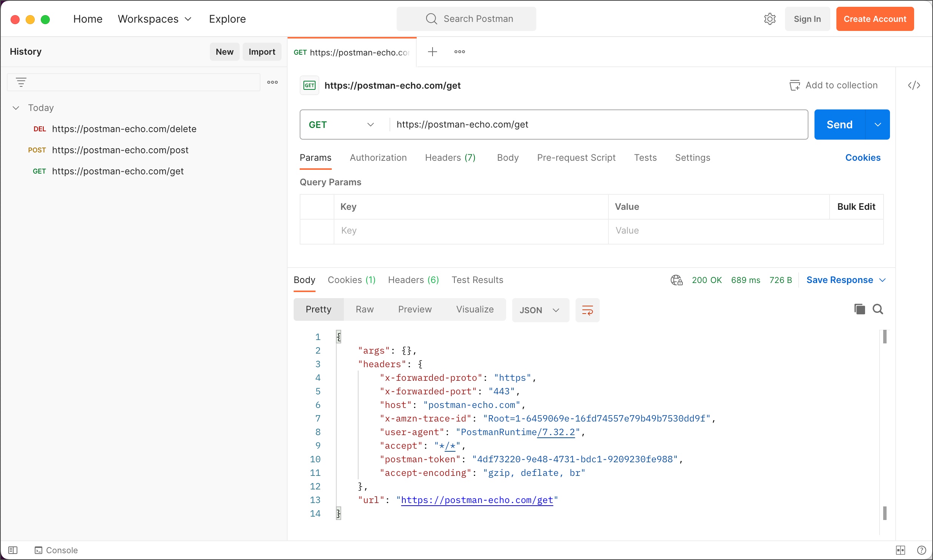
Task: Open the JSON format dropdown
Action: click(540, 310)
